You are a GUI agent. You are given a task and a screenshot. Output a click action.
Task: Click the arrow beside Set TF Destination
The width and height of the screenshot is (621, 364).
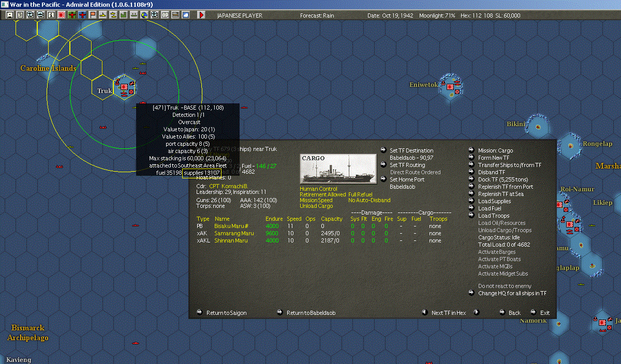[383, 150]
